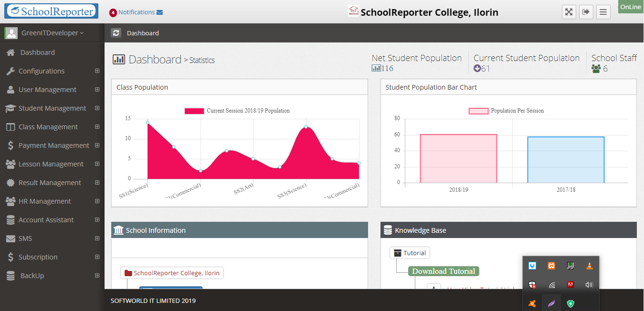Open the hamburger menu icon in header
Image resolution: width=644 pixels, height=311 pixels.
603,12
